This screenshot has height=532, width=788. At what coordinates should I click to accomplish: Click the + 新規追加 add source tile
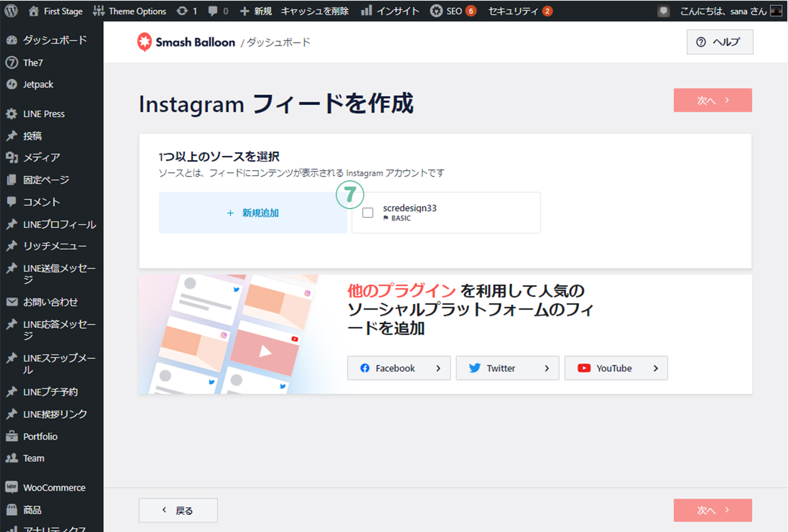coord(253,213)
